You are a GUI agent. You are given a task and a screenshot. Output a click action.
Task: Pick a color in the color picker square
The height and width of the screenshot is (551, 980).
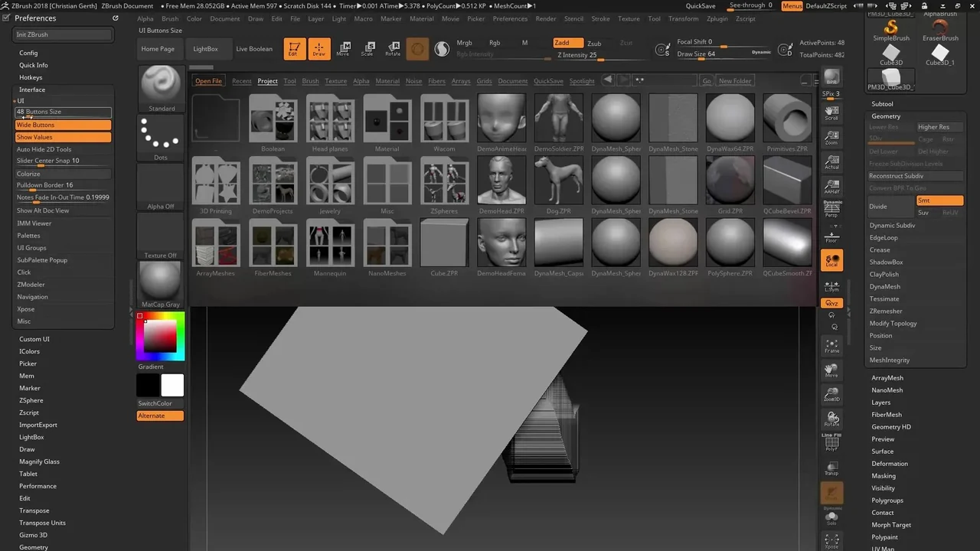[160, 336]
